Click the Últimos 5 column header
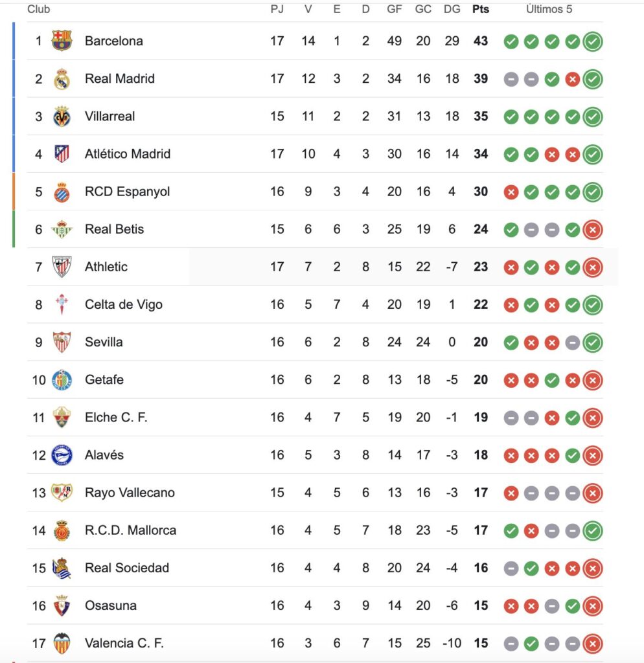Image resolution: width=644 pixels, height=663 pixels. point(549,9)
